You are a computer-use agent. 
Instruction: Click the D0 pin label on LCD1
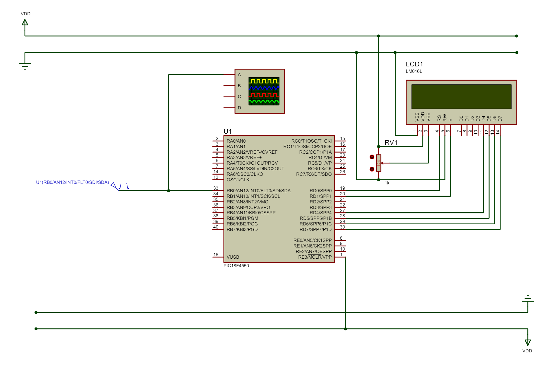461,119
